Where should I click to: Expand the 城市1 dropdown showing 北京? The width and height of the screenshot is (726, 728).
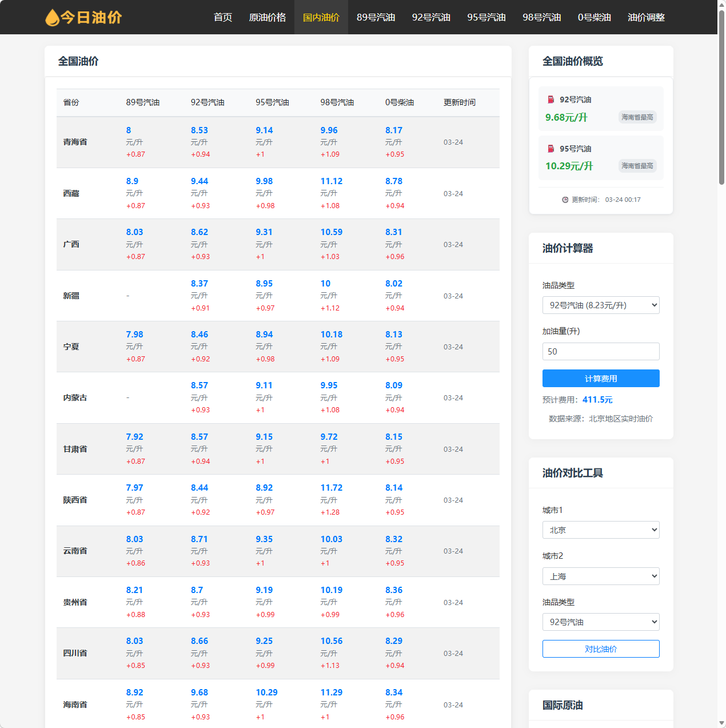click(600, 530)
